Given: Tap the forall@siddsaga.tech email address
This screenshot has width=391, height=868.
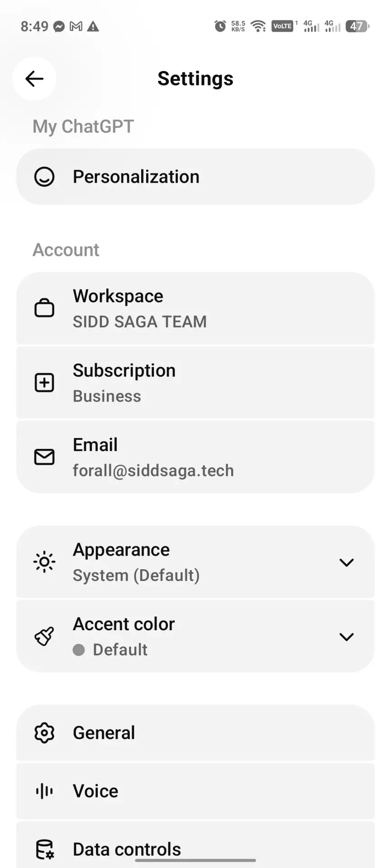Looking at the screenshot, I should tap(153, 470).
